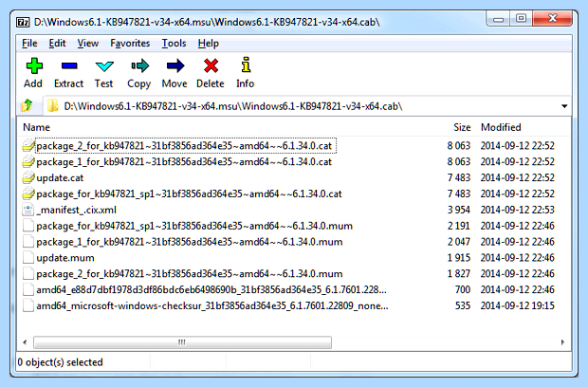The width and height of the screenshot is (588, 387).
Task: Click the icon of package_for_kb947821_sp1 .cat file
Action: [x=28, y=193]
